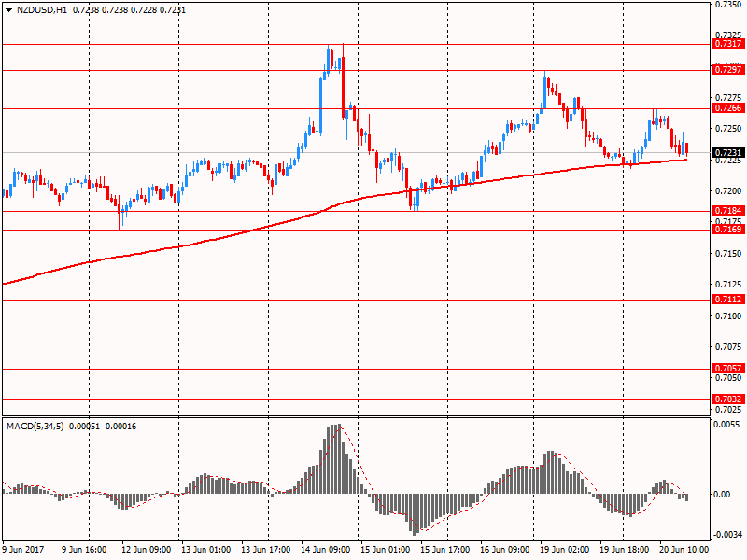The image size is (747, 560).
Task: Click the 14 Jun 09:00 time label
Action: [x=325, y=550]
